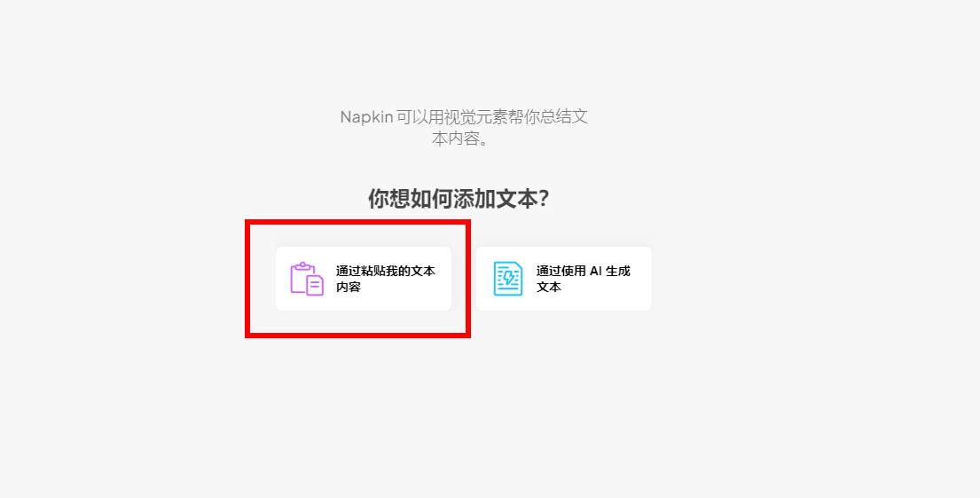The height and width of the screenshot is (498, 980).
Task: Click the word 内容 in paste card
Action: tap(349, 287)
